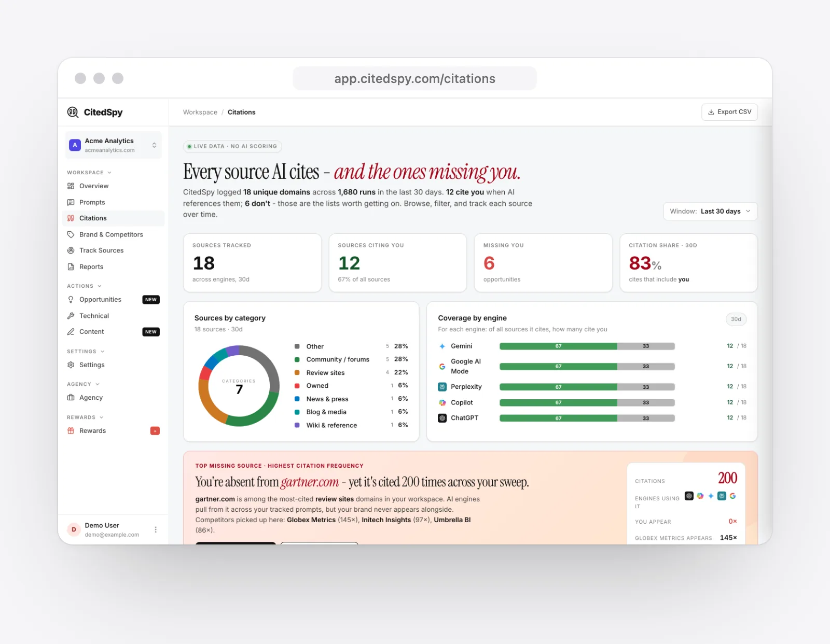Click the News & press category row
The image size is (830, 644).
click(x=351, y=399)
